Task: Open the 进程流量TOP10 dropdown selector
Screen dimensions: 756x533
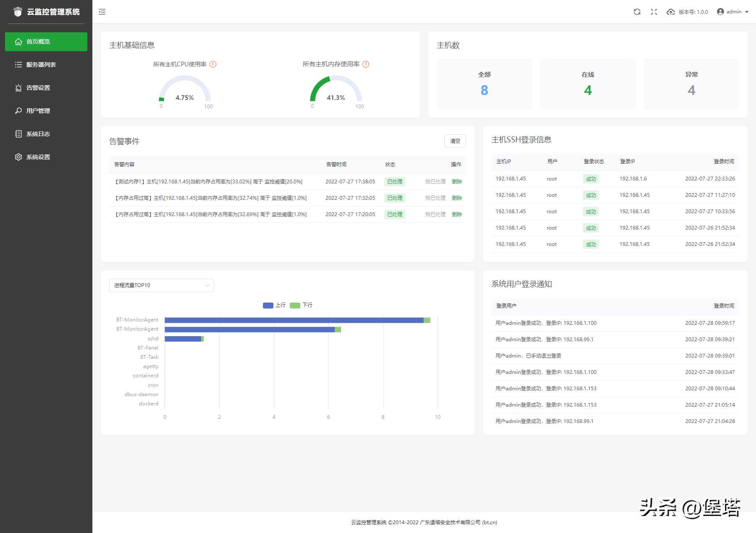Action: pyautogui.click(x=162, y=285)
